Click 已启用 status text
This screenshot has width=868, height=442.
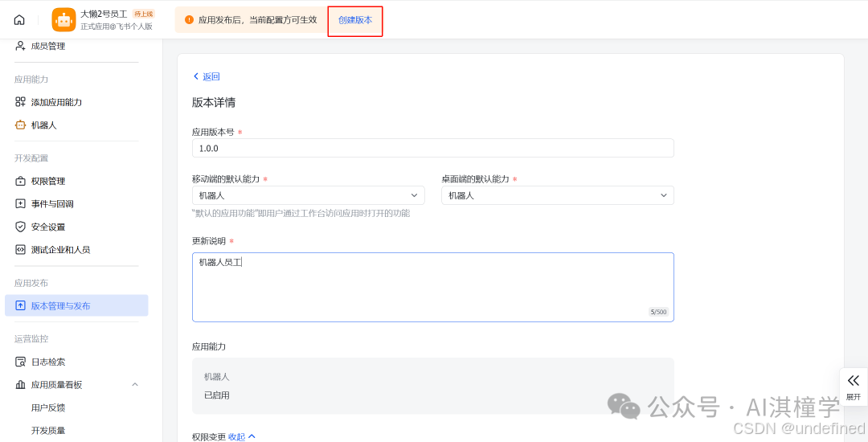click(x=216, y=395)
